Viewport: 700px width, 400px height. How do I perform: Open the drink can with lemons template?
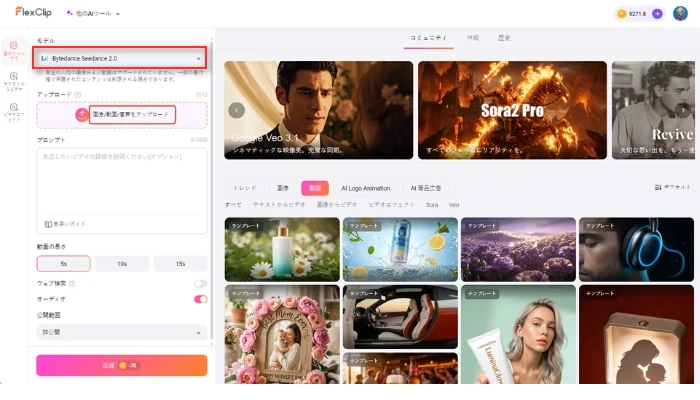pos(400,250)
